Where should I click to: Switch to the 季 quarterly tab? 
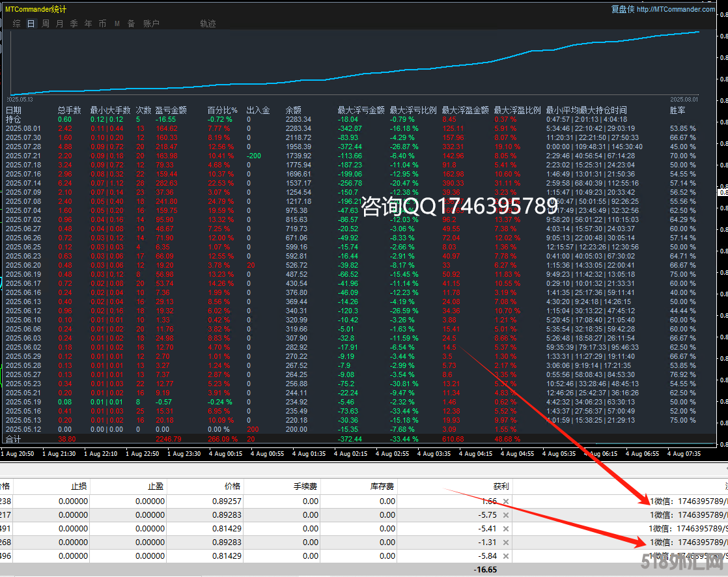point(74,23)
